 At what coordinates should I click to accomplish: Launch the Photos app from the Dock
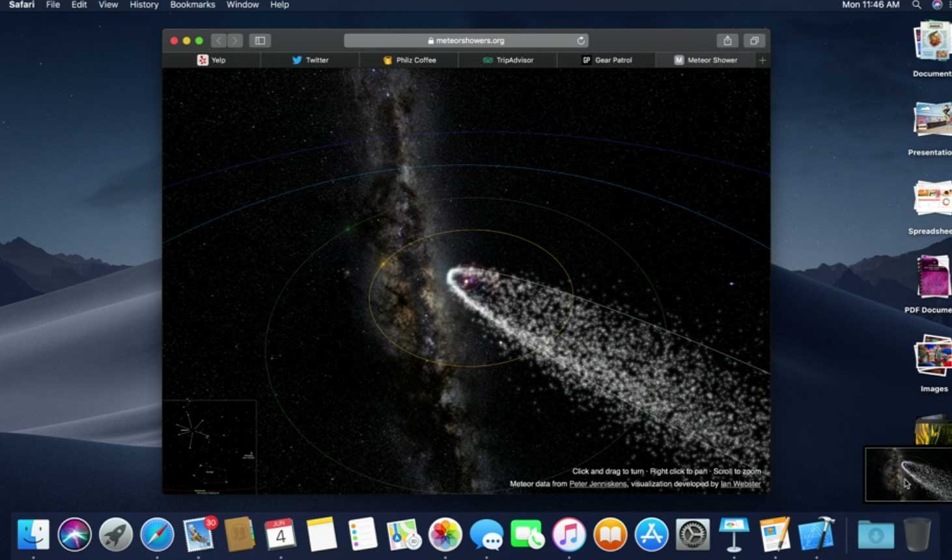click(445, 535)
